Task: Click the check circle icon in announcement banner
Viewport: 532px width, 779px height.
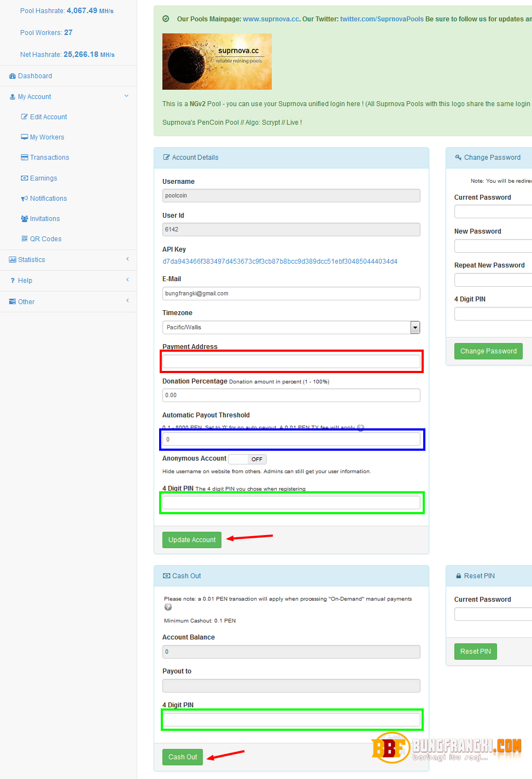Action: point(166,19)
